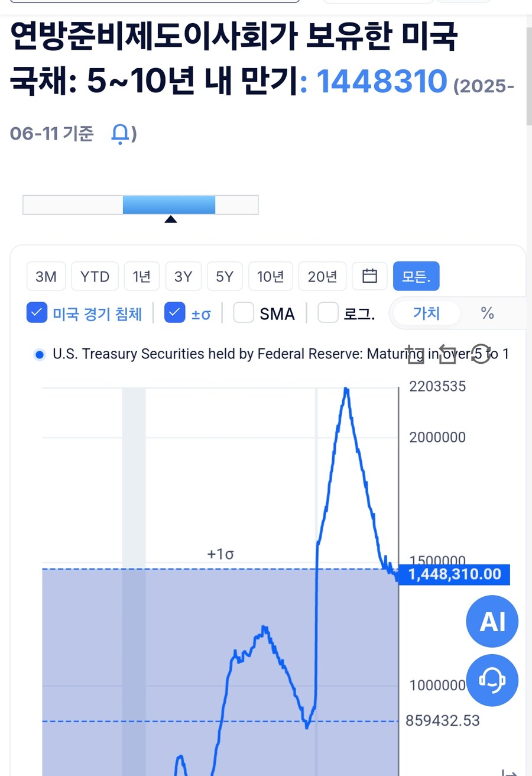The height and width of the screenshot is (776, 532).
Task: Enable the SMA checkbox
Action: click(244, 313)
